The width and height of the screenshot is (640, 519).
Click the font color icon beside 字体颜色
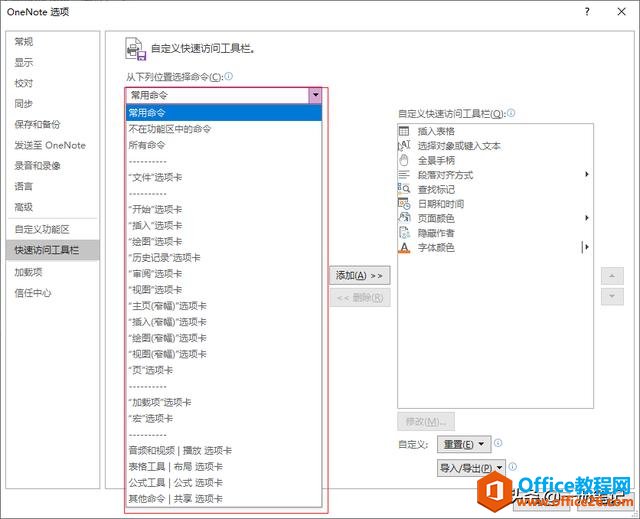point(404,247)
